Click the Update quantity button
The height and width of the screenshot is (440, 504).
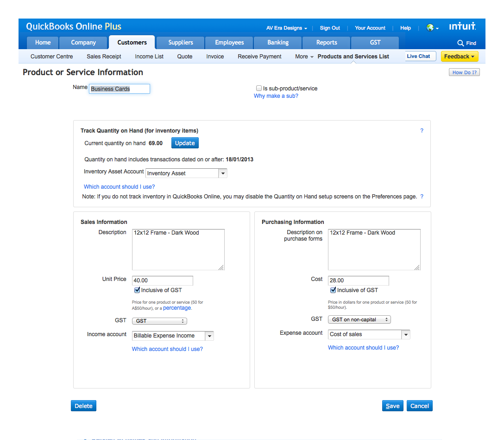[185, 143]
